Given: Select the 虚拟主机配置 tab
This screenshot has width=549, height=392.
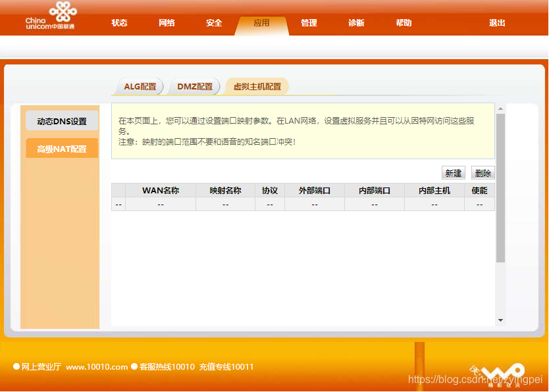Looking at the screenshot, I should [x=257, y=86].
